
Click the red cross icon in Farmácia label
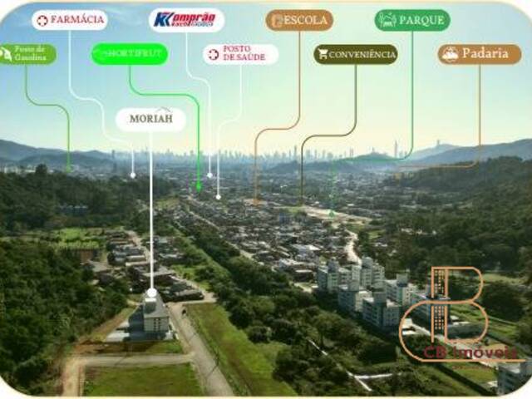42,21
